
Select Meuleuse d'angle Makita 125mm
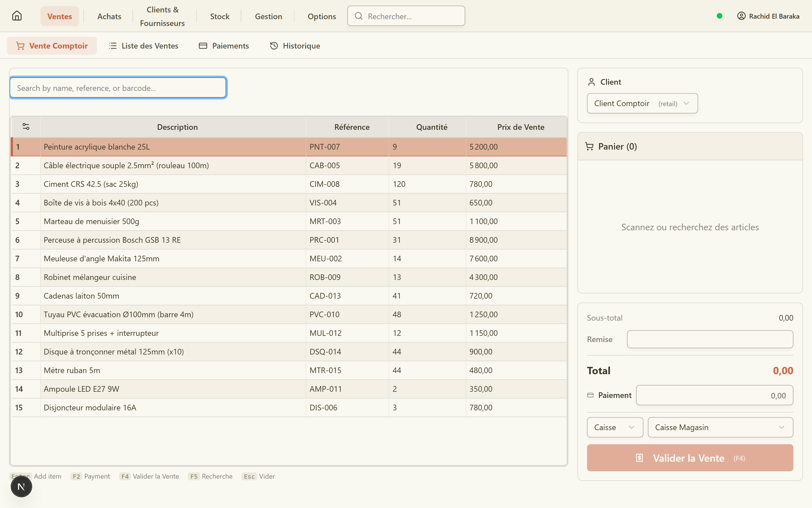289,259
